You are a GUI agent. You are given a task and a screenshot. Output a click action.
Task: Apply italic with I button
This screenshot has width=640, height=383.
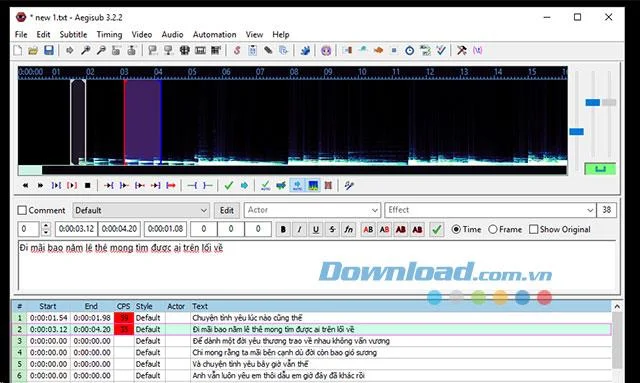(x=299, y=229)
